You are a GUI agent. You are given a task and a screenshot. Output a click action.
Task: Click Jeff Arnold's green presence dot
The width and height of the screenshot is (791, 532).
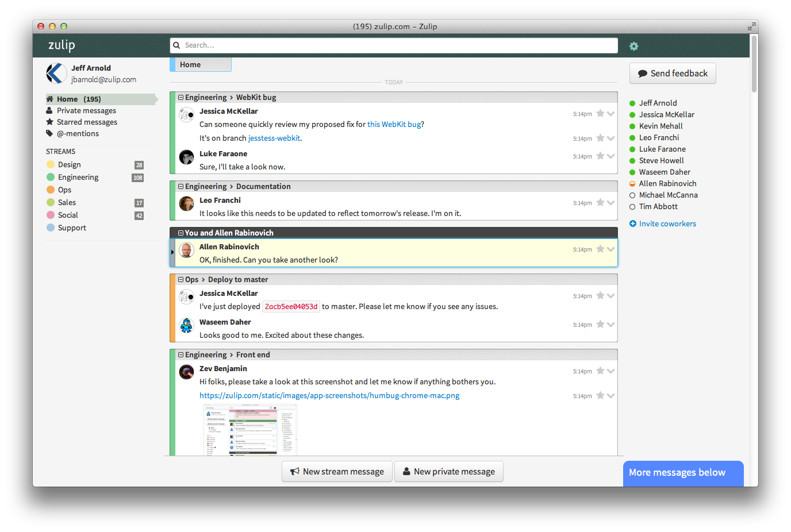(x=632, y=103)
